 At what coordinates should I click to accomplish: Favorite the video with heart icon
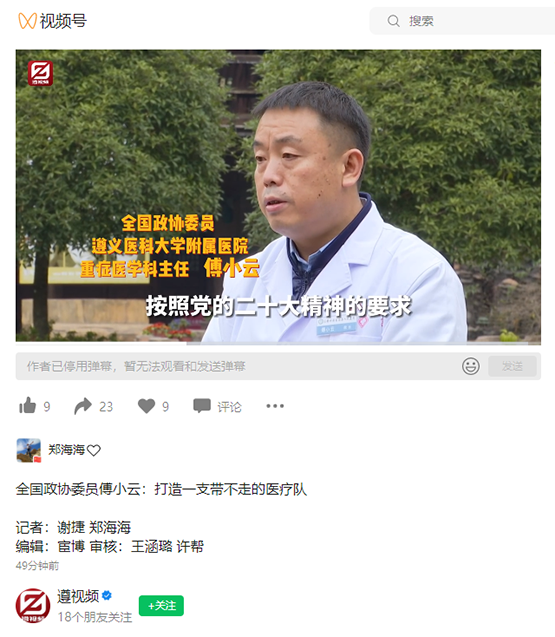pyautogui.click(x=146, y=406)
